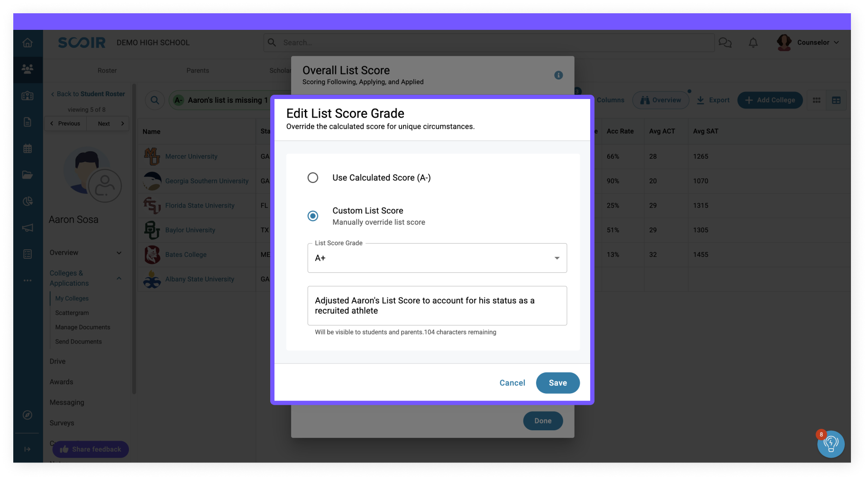The image size is (868, 480).
Task: Open Send Documents in the side menu
Action: coord(78,342)
